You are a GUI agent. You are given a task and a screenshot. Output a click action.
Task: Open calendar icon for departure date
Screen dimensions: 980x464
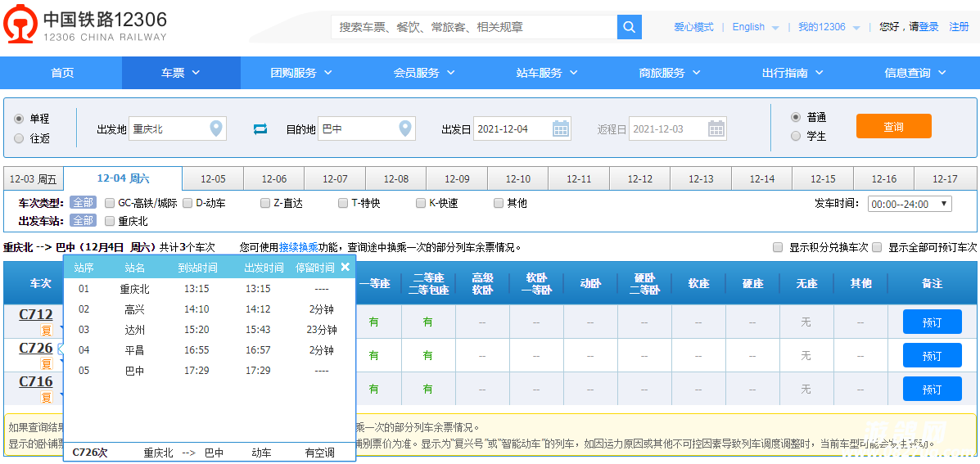tap(561, 128)
